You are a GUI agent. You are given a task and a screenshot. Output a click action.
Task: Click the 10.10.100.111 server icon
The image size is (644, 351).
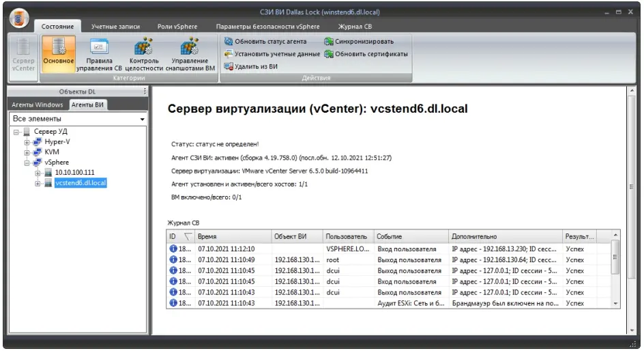point(48,173)
